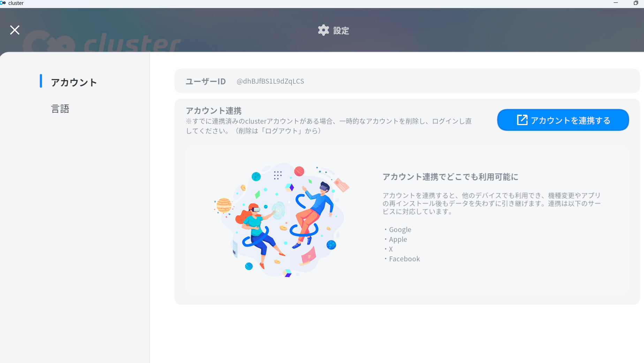
Task: Click the アカウント連携でどこでも利用可能に heading
Action: coord(450,177)
